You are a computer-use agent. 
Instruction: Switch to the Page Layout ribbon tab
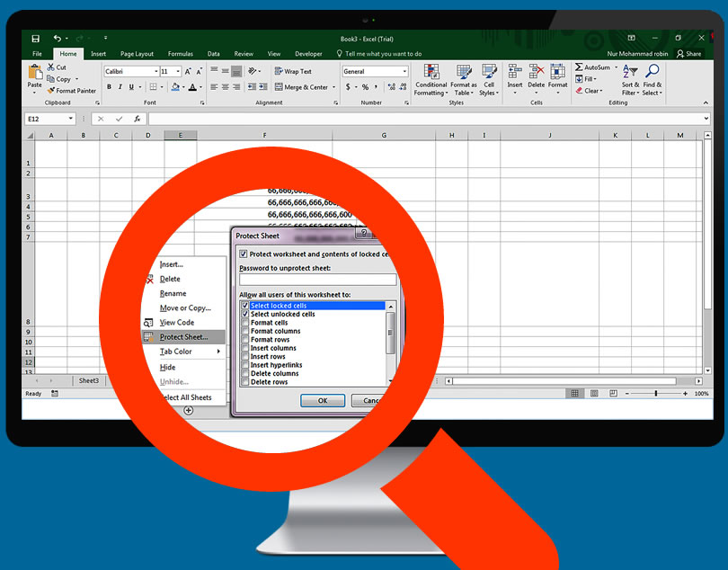click(137, 54)
